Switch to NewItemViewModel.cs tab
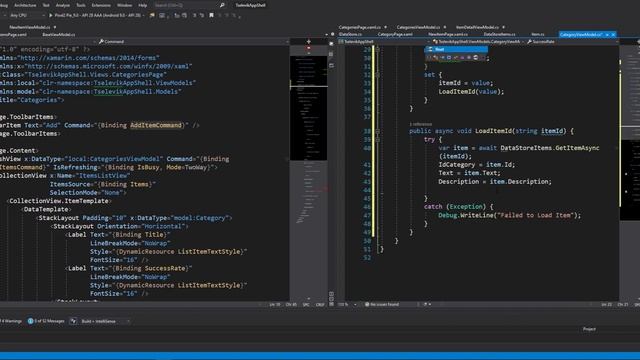 pos(29,27)
